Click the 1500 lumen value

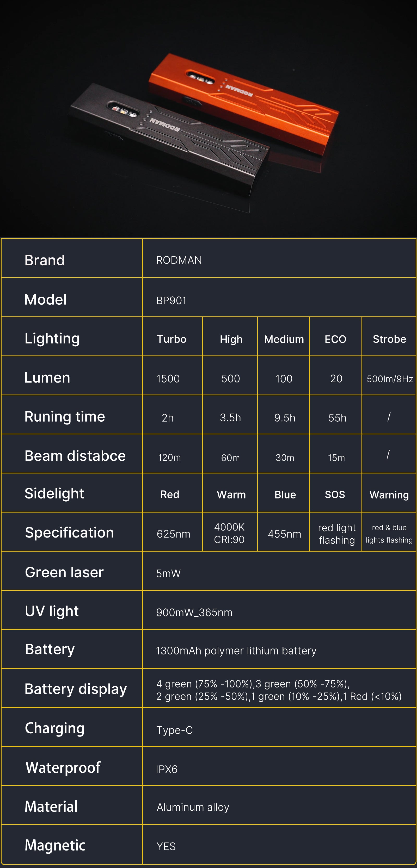[168, 379]
